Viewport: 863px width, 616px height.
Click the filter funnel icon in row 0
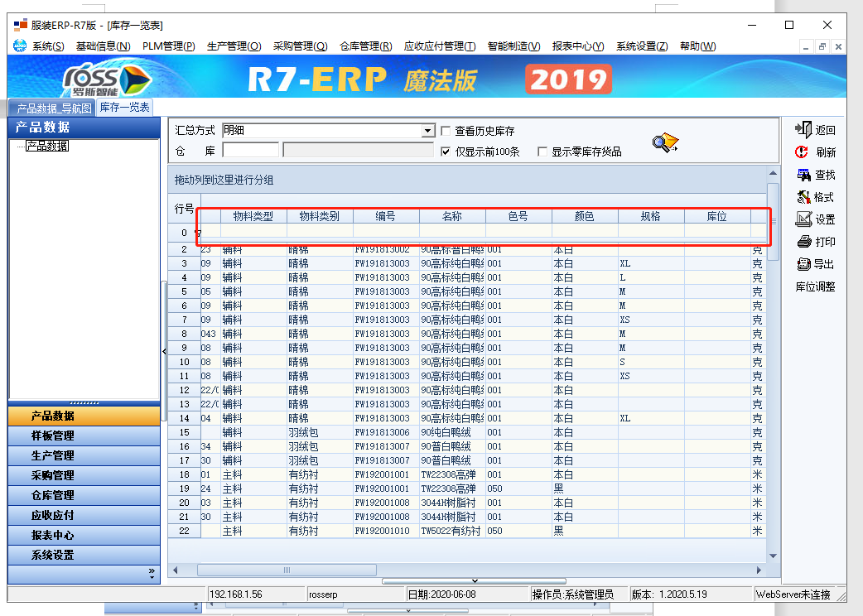pyautogui.click(x=198, y=233)
